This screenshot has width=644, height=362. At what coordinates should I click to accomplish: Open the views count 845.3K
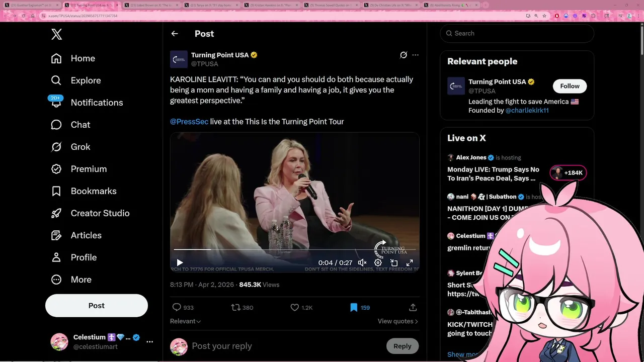point(259,285)
